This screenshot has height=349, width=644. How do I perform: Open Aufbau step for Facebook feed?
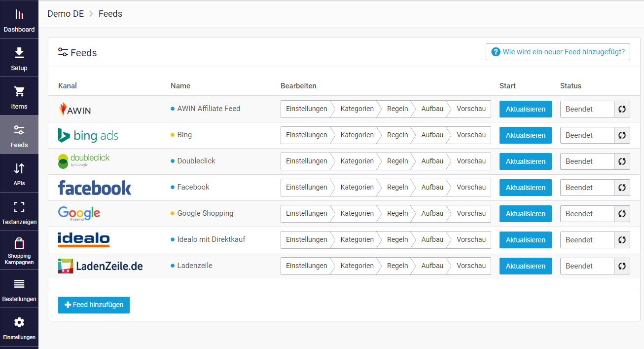click(432, 188)
